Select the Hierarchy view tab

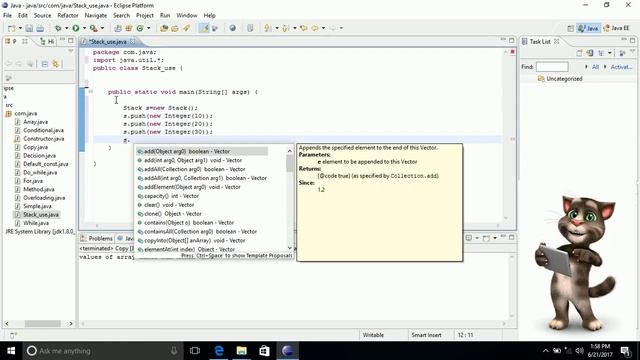[47, 42]
